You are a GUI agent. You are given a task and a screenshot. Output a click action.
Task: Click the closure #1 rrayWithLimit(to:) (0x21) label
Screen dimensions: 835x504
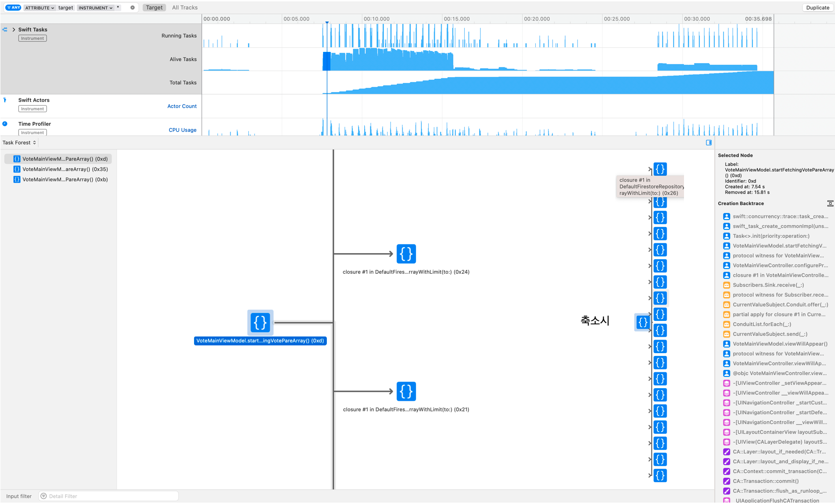(406, 409)
